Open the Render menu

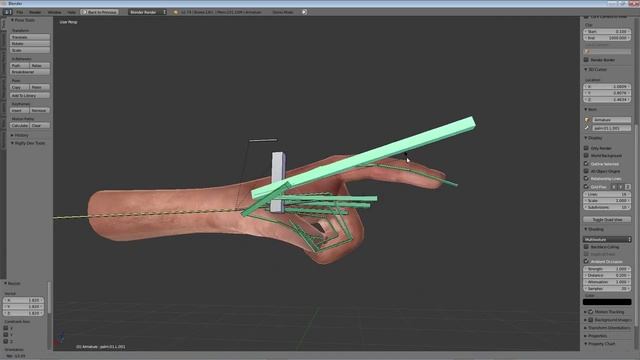click(x=35, y=12)
